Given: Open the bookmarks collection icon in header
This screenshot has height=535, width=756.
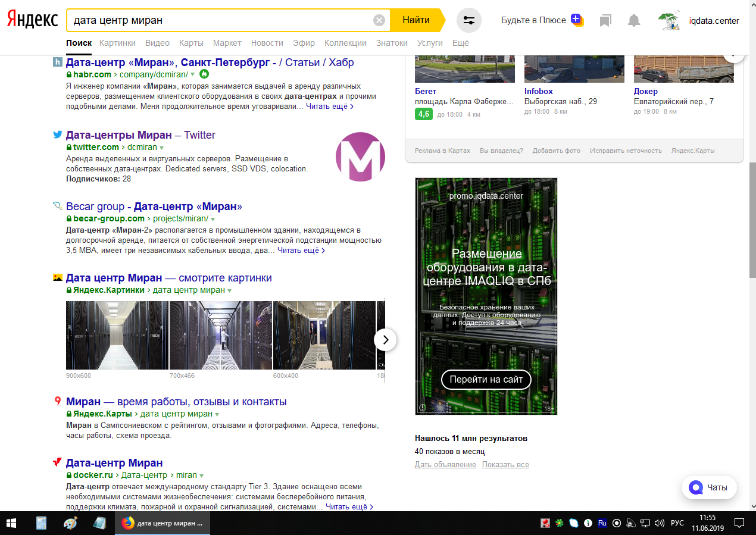Looking at the screenshot, I should pyautogui.click(x=605, y=21).
